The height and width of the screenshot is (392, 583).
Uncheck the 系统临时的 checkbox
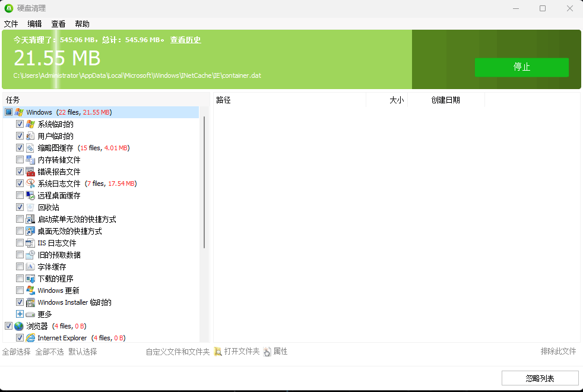(x=20, y=124)
